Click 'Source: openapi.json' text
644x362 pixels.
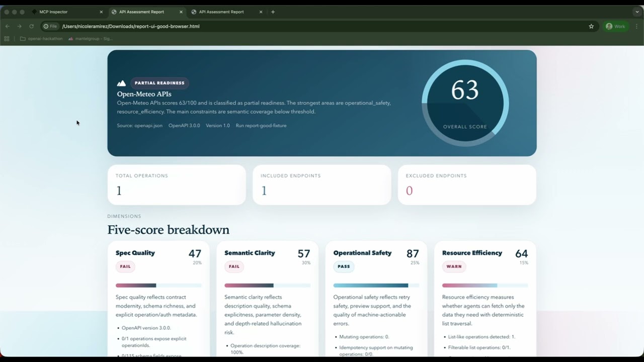(x=140, y=126)
